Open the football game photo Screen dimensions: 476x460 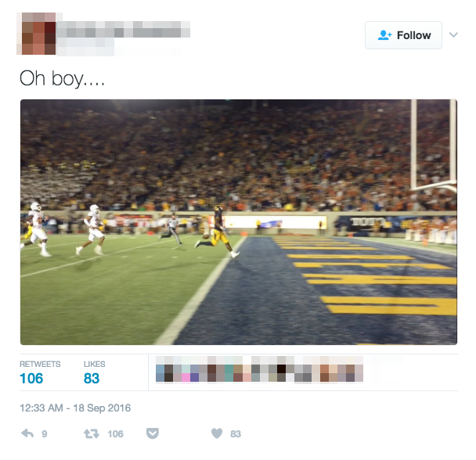click(239, 222)
